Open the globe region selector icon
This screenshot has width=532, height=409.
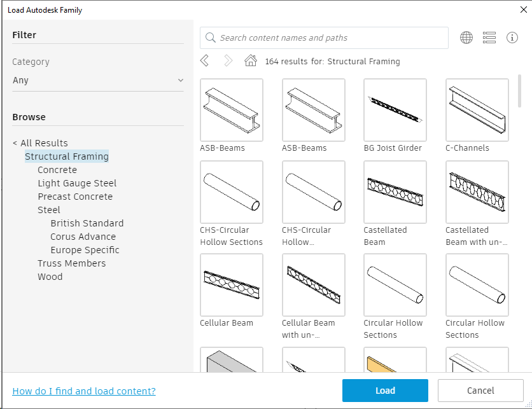(466, 38)
